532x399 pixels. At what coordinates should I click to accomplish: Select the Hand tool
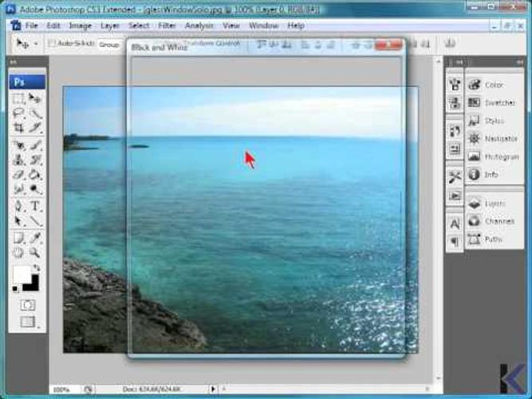18,252
